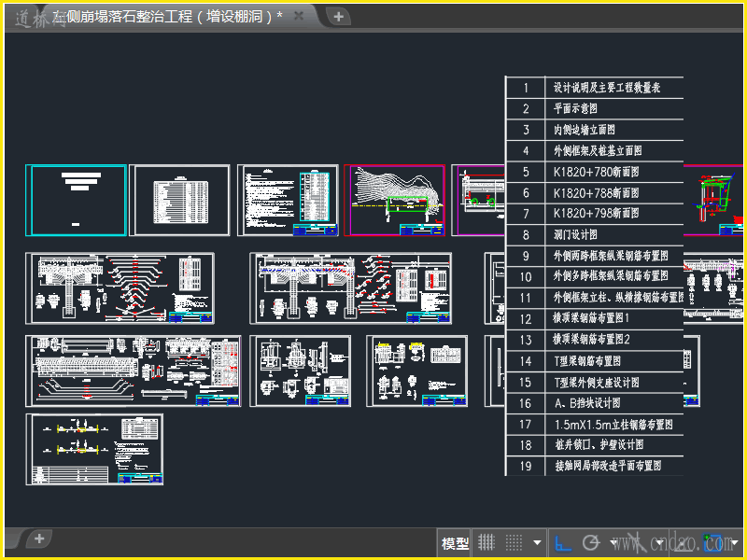The width and height of the screenshot is (747, 560).
Task: Click table row K1820+780断面图
Action: [595, 172]
